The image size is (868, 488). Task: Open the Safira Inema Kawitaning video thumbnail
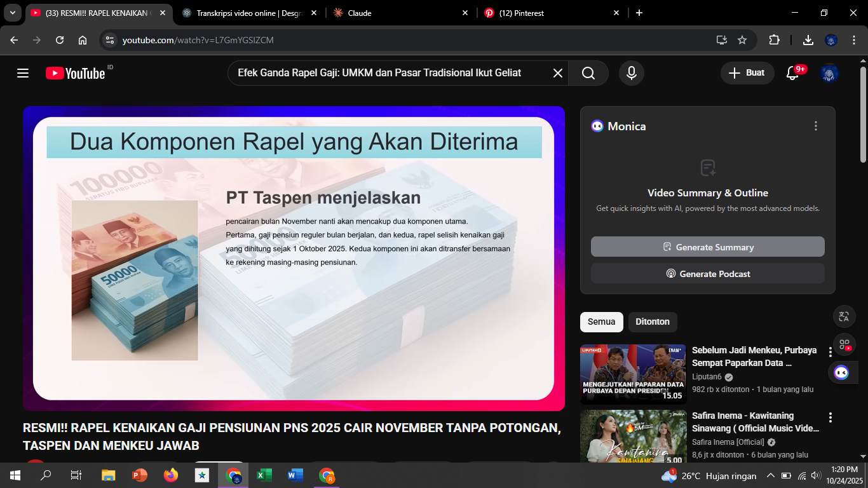click(634, 437)
